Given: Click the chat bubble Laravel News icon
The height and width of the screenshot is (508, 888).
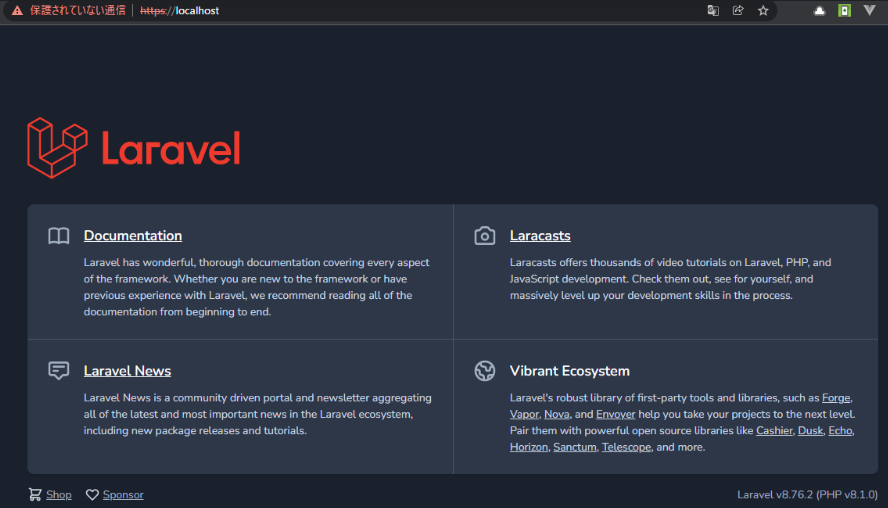Looking at the screenshot, I should click(x=59, y=371).
